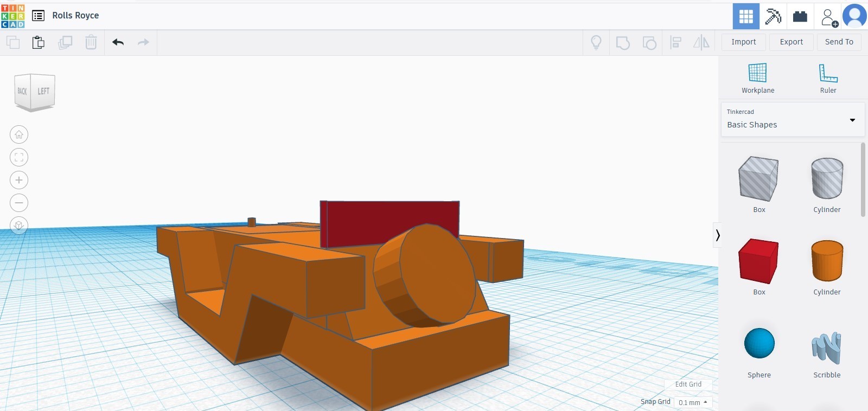Redo the last undone action

[x=143, y=42]
